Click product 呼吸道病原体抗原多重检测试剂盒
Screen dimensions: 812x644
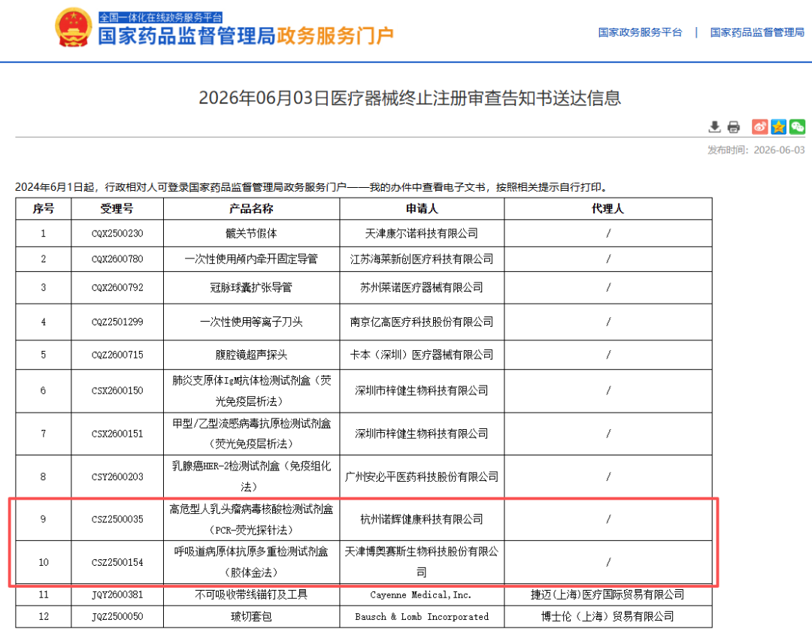(251, 562)
